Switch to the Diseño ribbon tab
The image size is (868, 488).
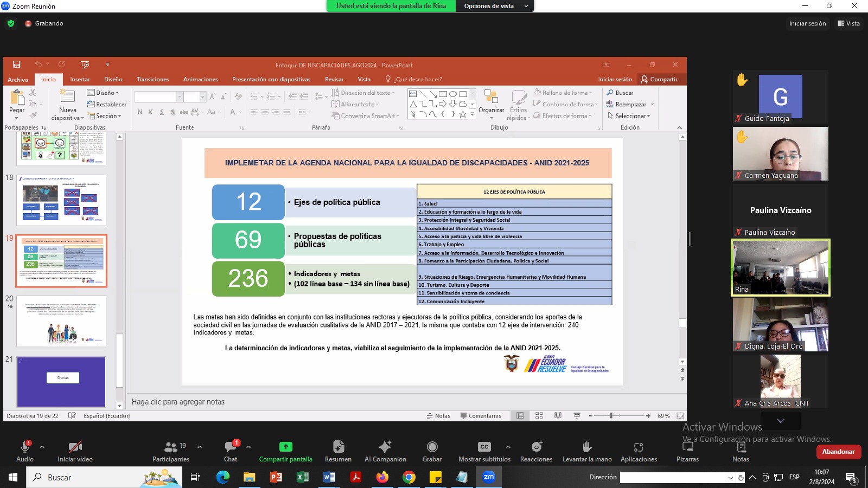[113, 79]
